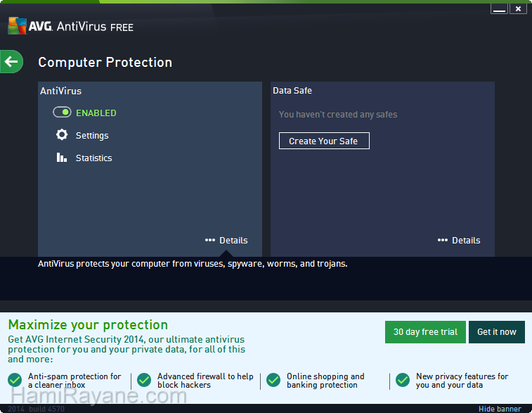
Task: Click the AntiVirus panel title
Action: pos(60,91)
